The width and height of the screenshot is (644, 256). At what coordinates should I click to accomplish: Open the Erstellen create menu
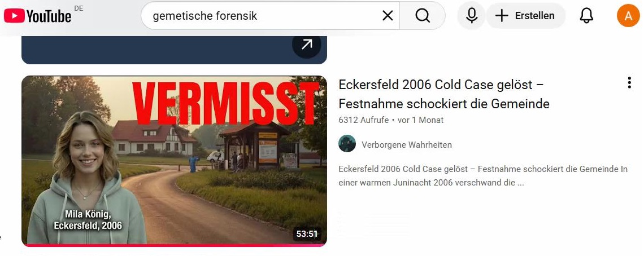pyautogui.click(x=525, y=16)
